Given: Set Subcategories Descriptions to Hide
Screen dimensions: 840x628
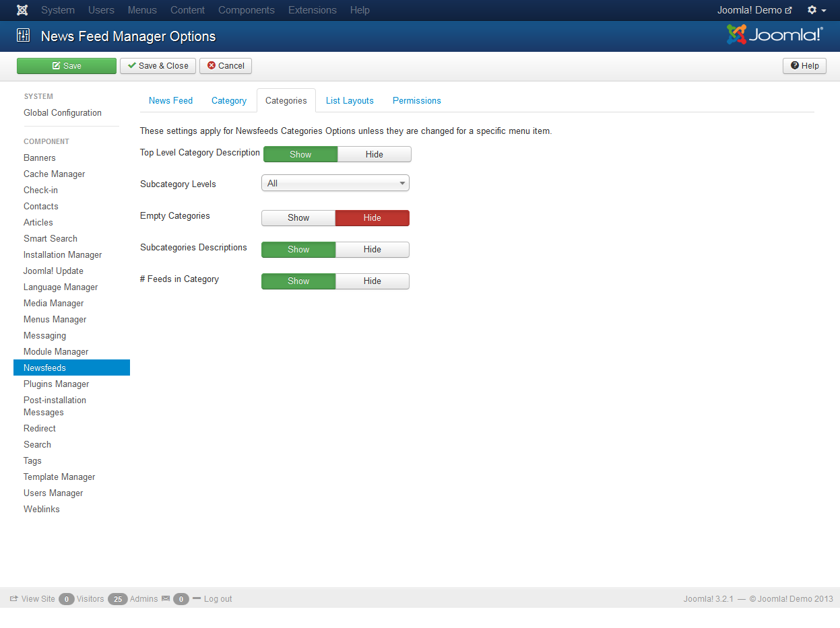Looking at the screenshot, I should click(x=373, y=250).
